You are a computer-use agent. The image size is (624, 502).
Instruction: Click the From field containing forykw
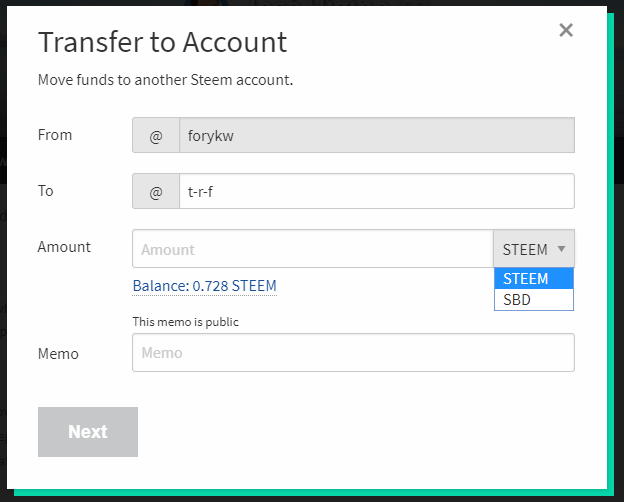tap(376, 136)
